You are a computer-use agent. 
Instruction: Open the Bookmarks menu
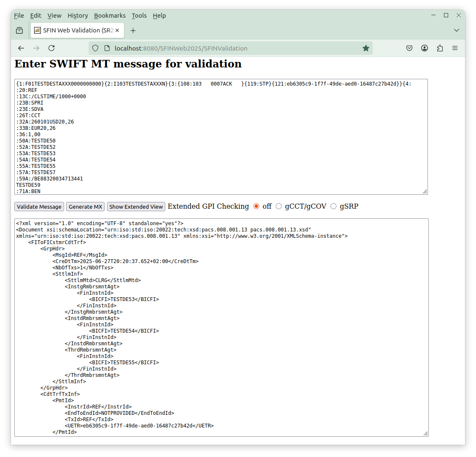point(110,16)
